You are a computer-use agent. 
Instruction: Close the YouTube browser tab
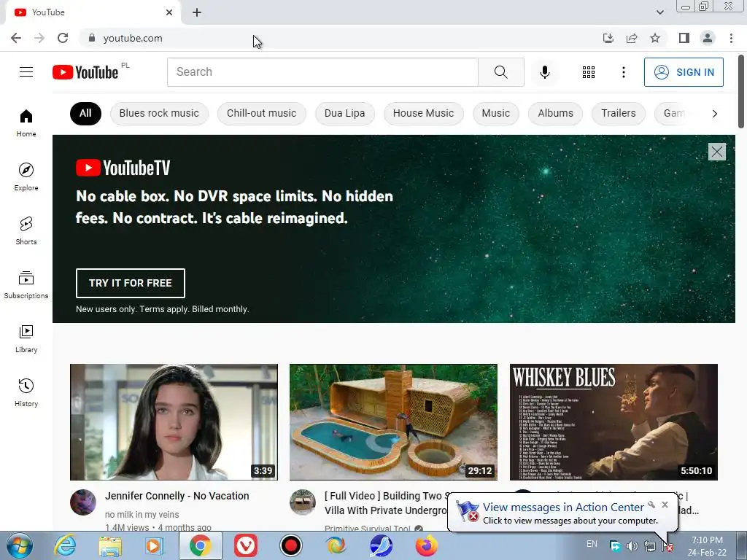(169, 12)
